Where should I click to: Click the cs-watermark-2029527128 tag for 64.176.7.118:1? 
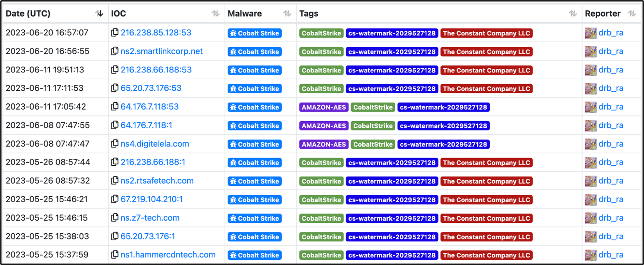point(443,126)
